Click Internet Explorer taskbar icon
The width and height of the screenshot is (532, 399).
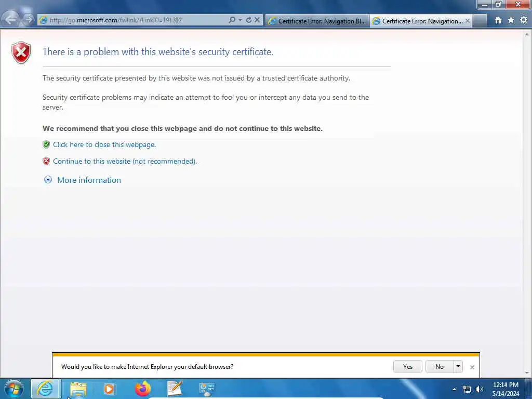pos(45,389)
